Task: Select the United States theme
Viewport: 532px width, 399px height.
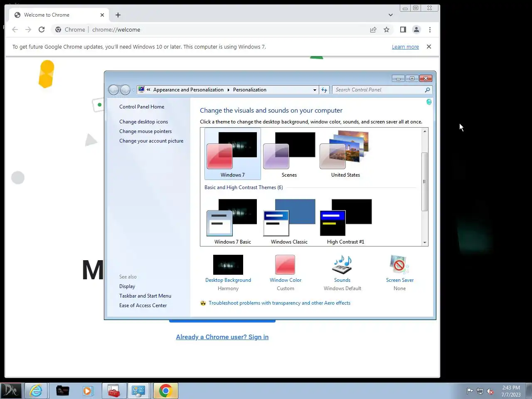Action: pos(345,154)
